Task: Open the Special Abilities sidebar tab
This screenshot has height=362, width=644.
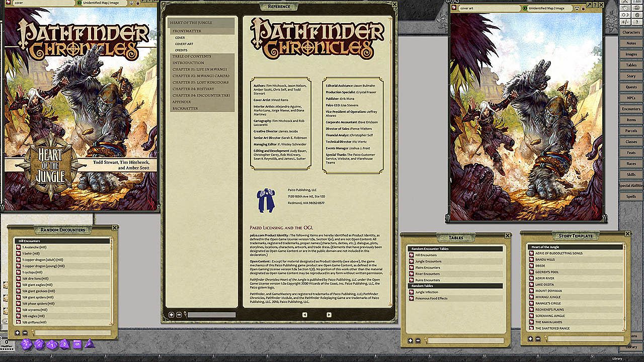Action: (631, 186)
